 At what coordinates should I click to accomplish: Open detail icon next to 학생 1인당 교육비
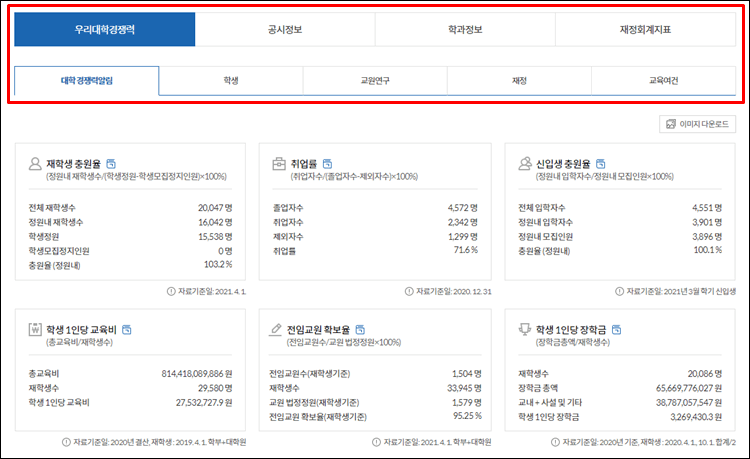tap(127, 329)
